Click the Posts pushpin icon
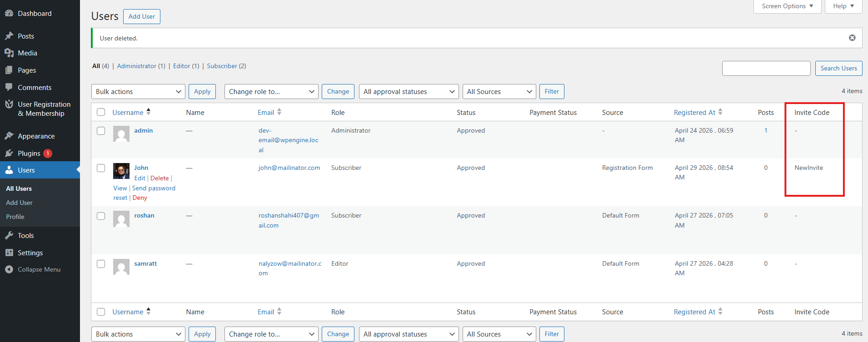 pos(9,36)
